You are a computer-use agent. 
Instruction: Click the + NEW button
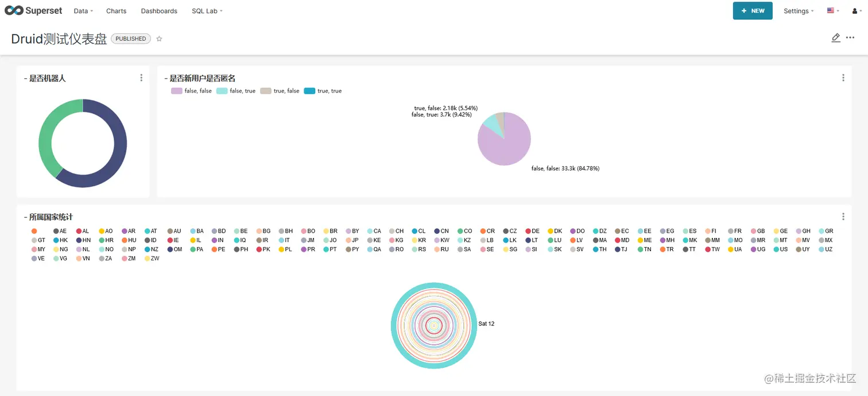753,11
